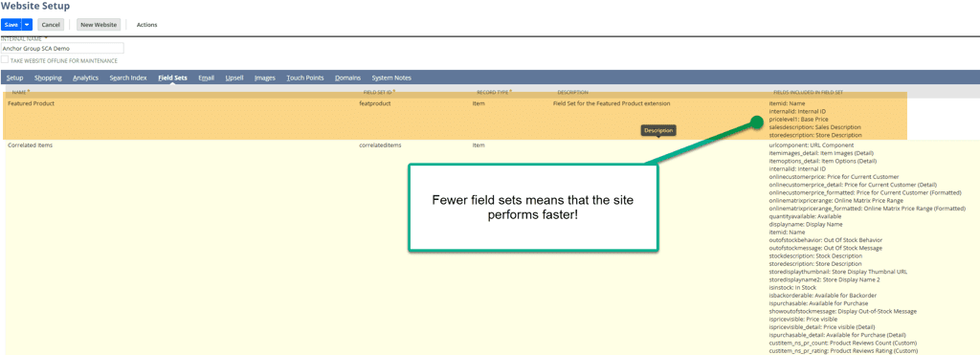Viewport: 980px width, 355px height.
Task: Click Item record type in Featured Product row
Action: click(479, 103)
